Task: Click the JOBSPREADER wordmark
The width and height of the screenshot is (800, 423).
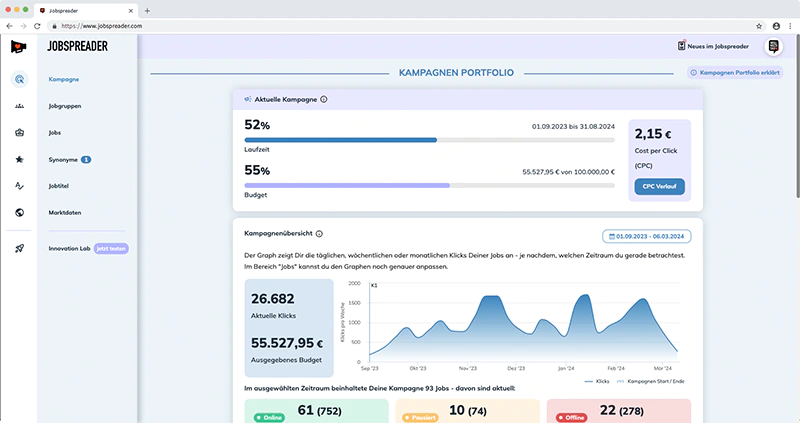Action: [78, 46]
